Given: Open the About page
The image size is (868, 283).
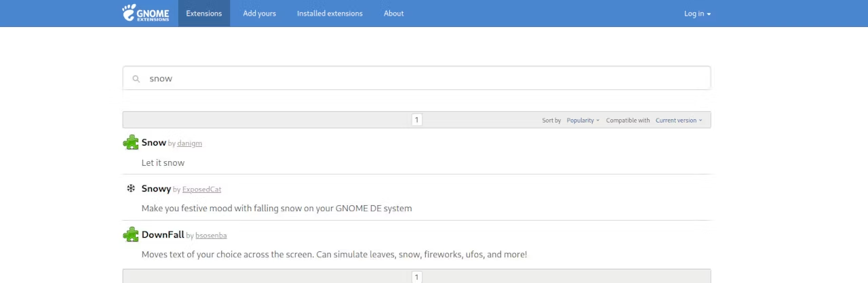Looking at the screenshot, I should click(394, 14).
